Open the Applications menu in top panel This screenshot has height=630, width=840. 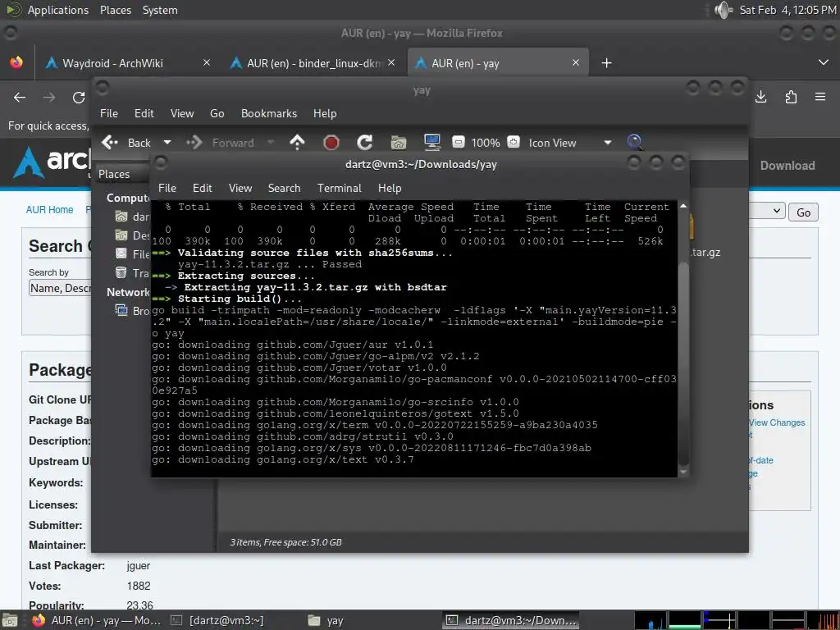click(x=58, y=10)
